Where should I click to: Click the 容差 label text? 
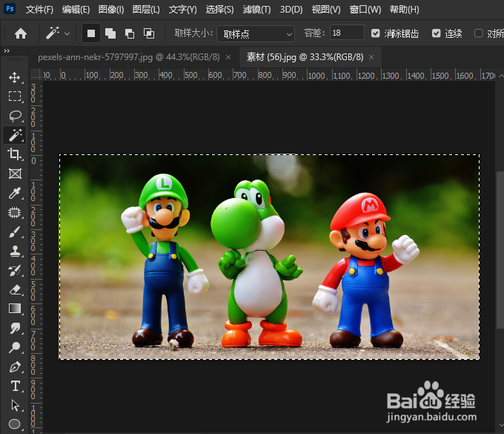coord(314,33)
